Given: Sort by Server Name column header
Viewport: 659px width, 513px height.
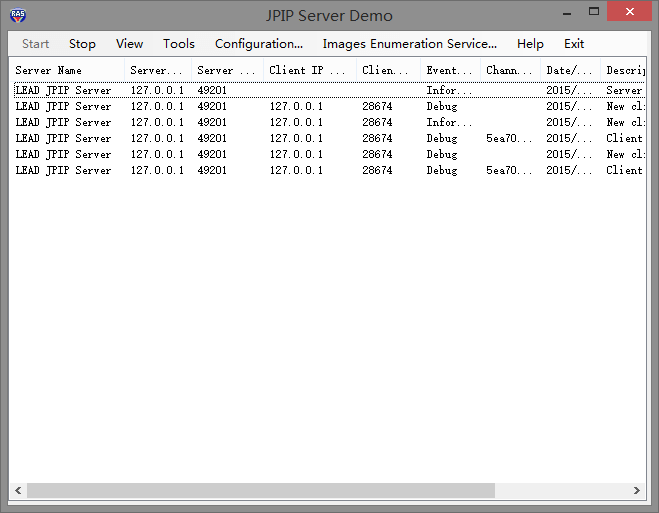Looking at the screenshot, I should coord(68,71).
